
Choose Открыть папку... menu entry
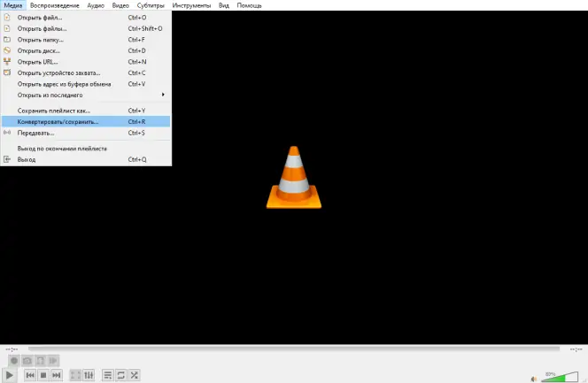tap(86, 40)
